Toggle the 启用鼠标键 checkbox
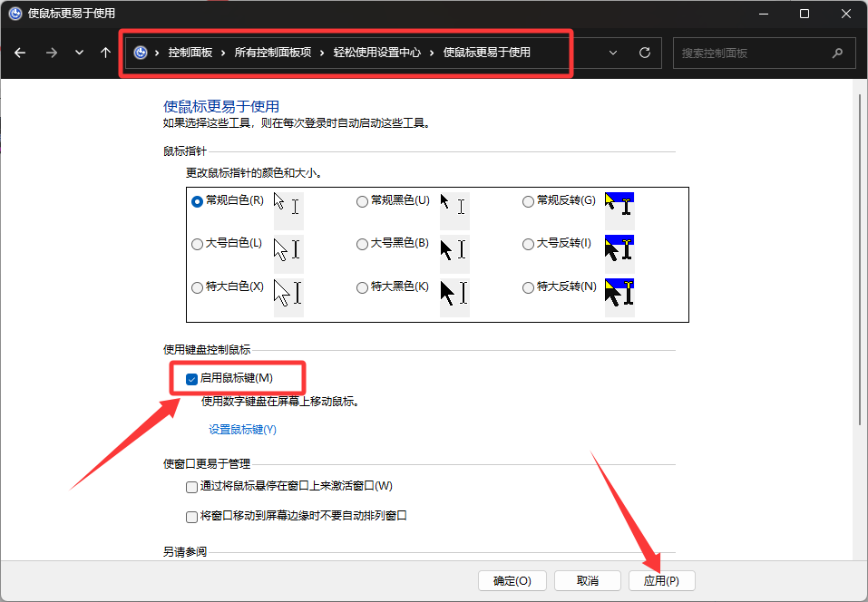Screen dimensions: 868x602 tap(191, 378)
